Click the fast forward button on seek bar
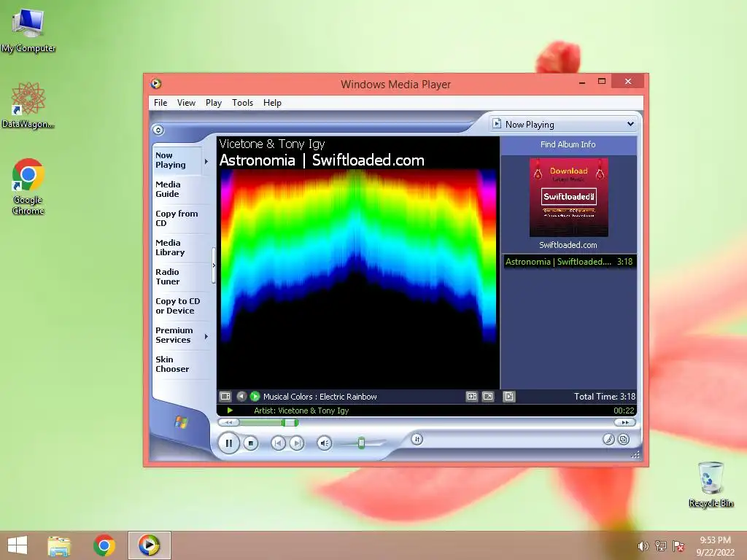Screen dimensions: 747x560 pyautogui.click(x=624, y=422)
